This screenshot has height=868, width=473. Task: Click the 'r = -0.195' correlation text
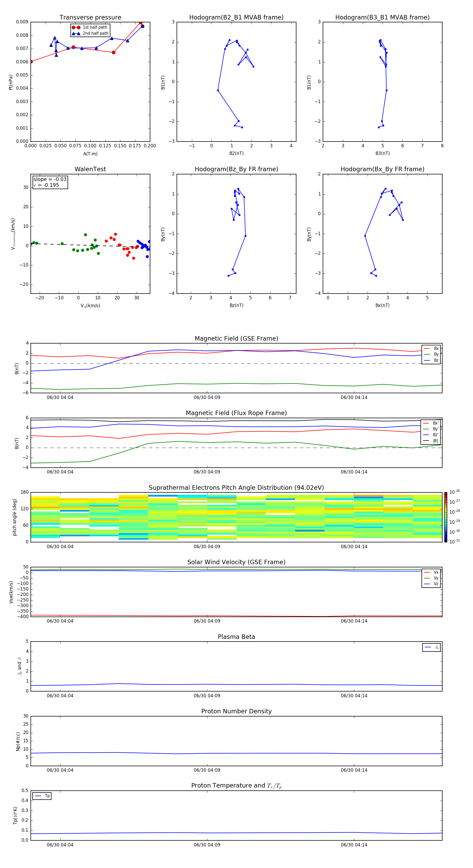tap(47, 185)
